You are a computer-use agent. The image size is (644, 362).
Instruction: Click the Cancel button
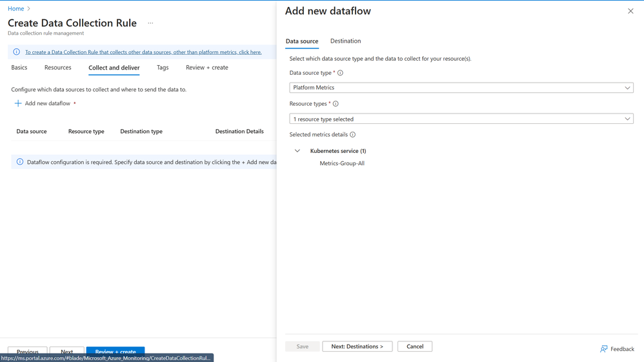415,347
